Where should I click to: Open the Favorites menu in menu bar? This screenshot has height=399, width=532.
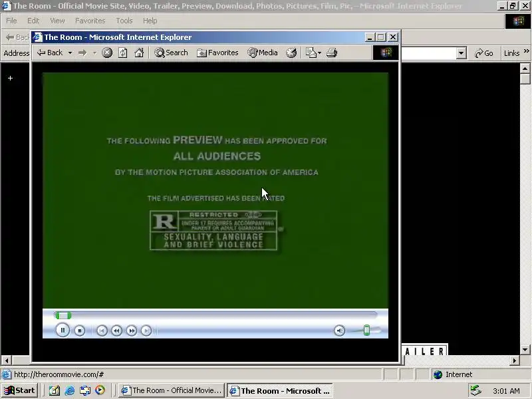[x=90, y=21]
